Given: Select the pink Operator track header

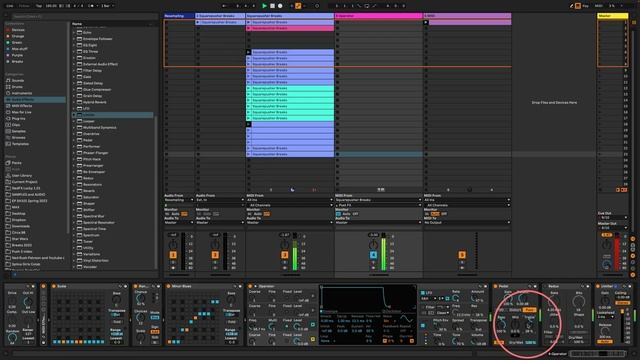Looking at the screenshot, I should click(378, 16).
